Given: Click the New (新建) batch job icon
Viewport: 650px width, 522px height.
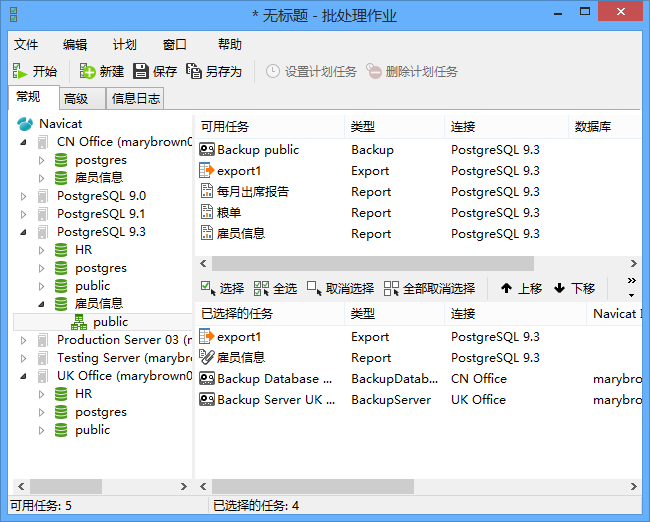Looking at the screenshot, I should (x=87, y=71).
